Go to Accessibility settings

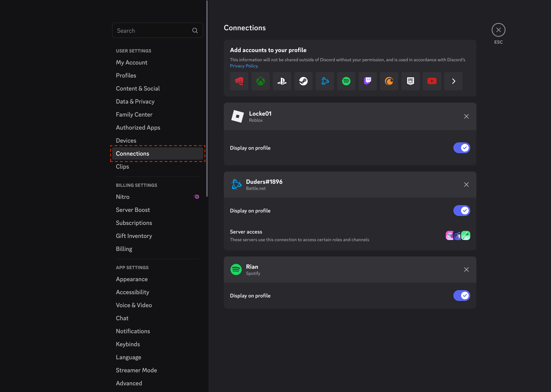coord(157,292)
